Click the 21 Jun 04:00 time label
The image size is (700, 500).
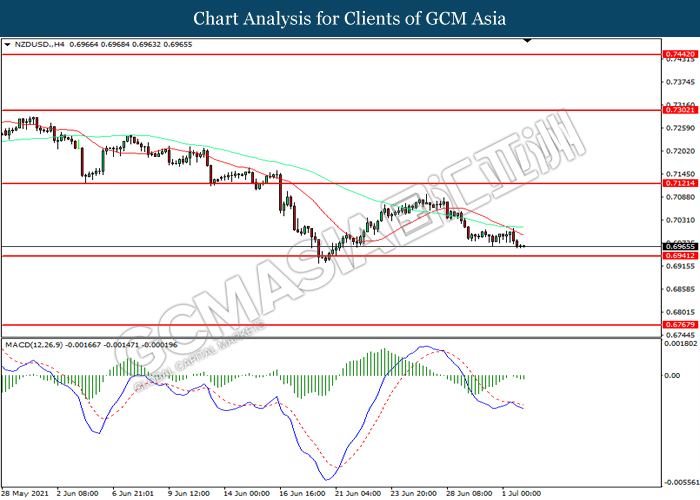click(x=358, y=494)
